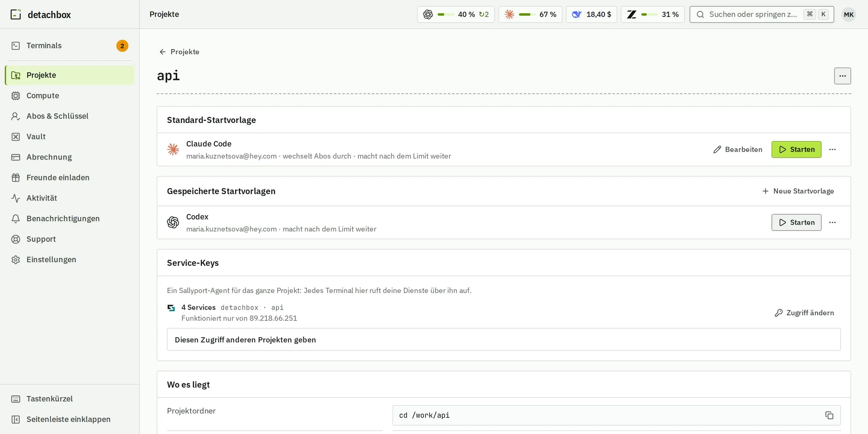Open the MK user avatar menu
This screenshot has width=868, height=434.
tap(848, 14)
